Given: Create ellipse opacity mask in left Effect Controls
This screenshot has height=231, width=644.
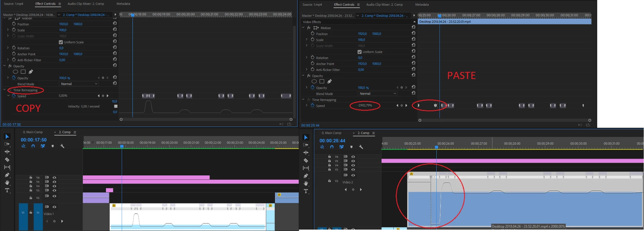Looking at the screenshot, I should click(15, 72).
